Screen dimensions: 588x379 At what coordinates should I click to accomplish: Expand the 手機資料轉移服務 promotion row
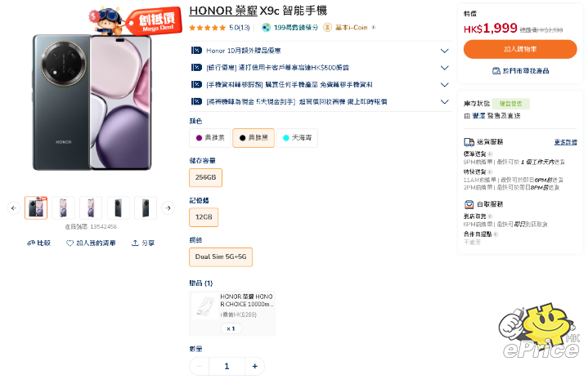pyautogui.click(x=444, y=85)
